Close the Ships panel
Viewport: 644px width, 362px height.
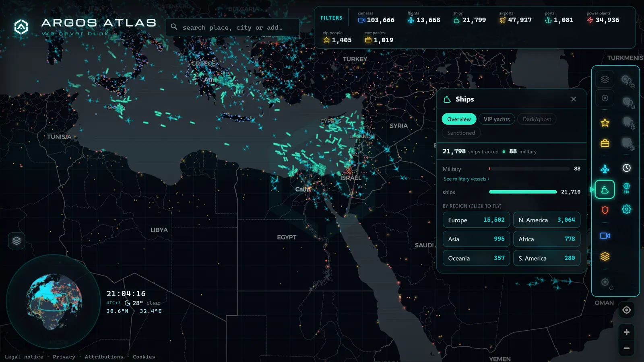[x=574, y=99]
